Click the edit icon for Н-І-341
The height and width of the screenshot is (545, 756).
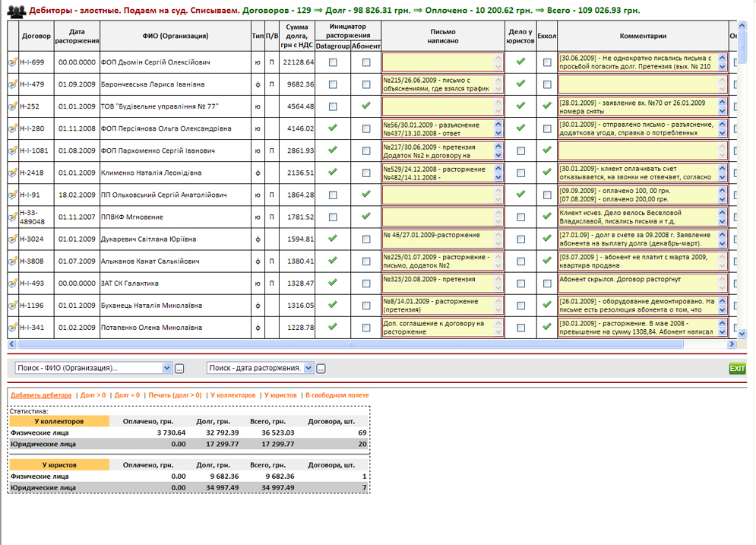[x=13, y=328]
